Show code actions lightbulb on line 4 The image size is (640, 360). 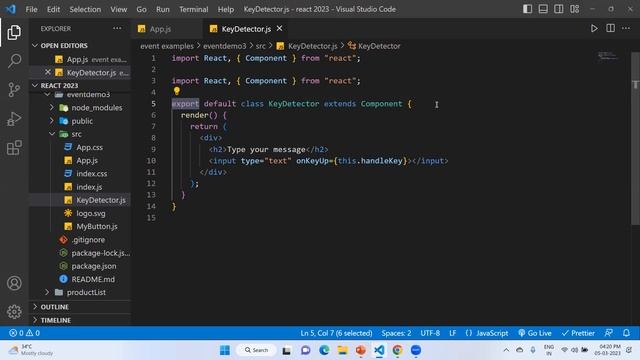pos(176,91)
